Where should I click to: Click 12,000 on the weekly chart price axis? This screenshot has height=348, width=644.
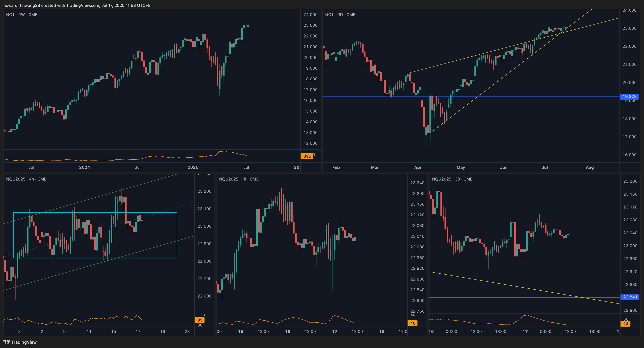point(310,143)
